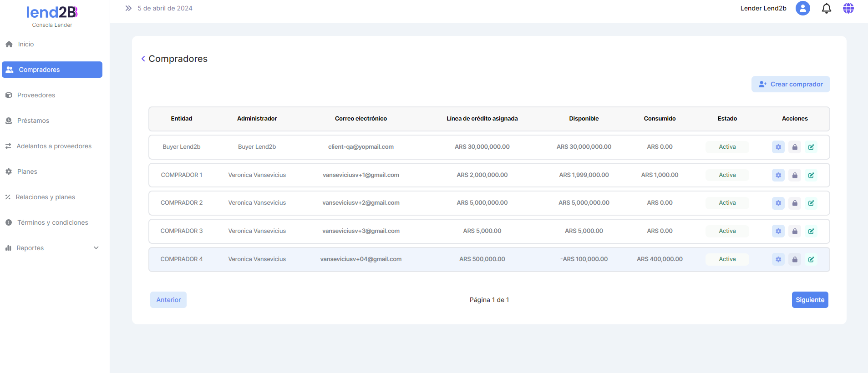Click the lock icon for COMPRADOR 4

[794, 259]
